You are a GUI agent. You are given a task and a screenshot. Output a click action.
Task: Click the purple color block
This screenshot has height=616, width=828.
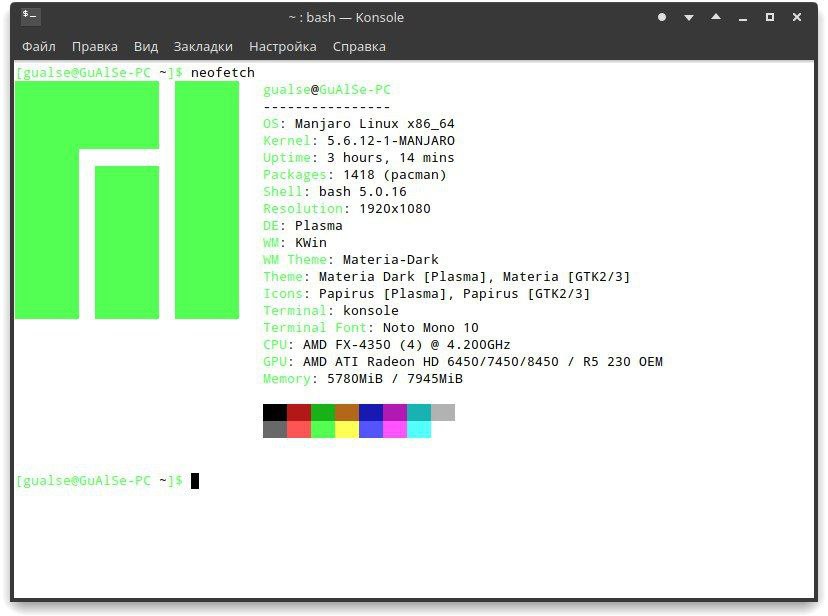pyautogui.click(x=395, y=412)
